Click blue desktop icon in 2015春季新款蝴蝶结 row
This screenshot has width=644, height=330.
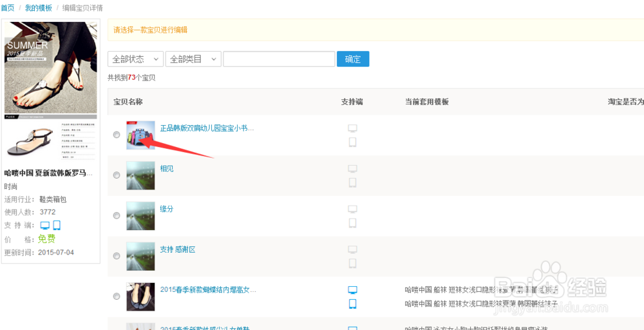352,290
